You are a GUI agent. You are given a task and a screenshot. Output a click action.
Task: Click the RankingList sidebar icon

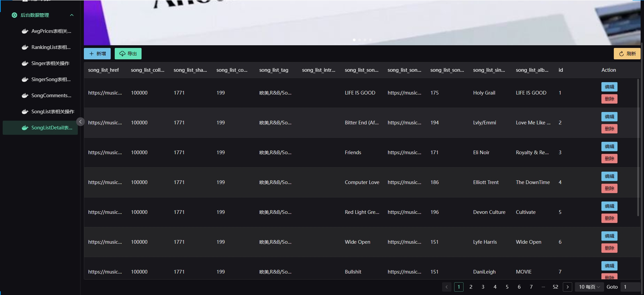pos(25,47)
